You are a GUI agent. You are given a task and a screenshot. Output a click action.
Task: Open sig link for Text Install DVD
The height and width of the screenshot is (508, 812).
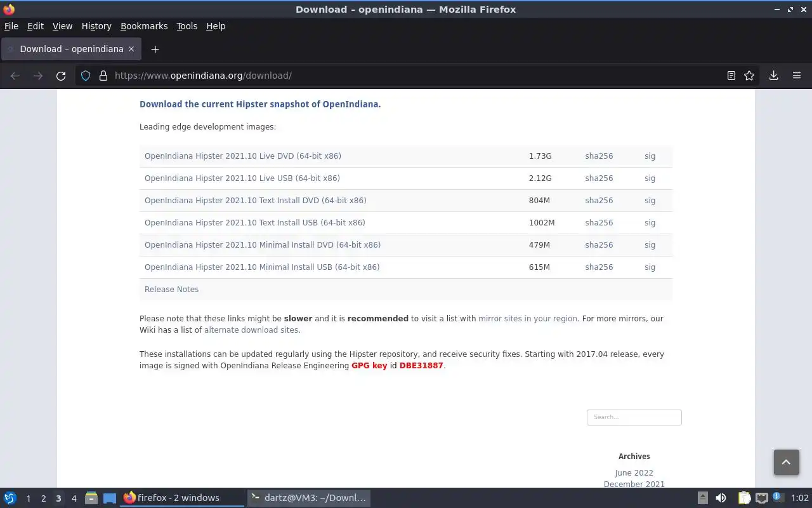pos(650,201)
